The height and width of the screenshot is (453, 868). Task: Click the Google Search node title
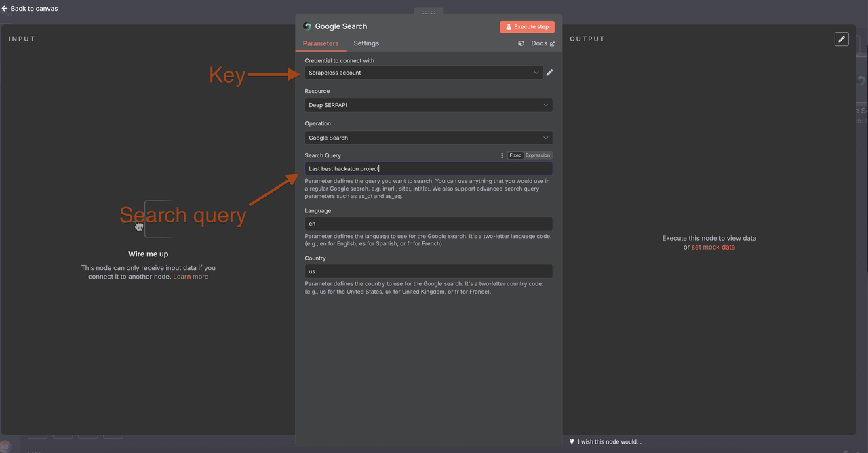[x=341, y=26]
